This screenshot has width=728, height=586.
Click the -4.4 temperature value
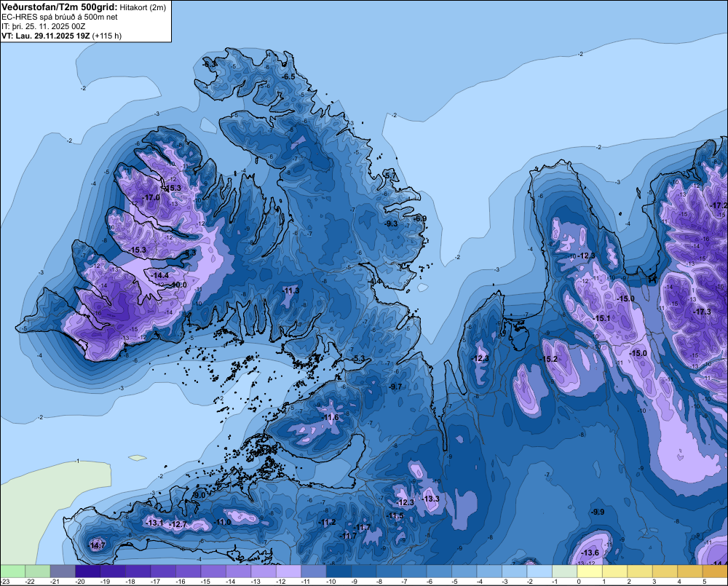pos(376,282)
